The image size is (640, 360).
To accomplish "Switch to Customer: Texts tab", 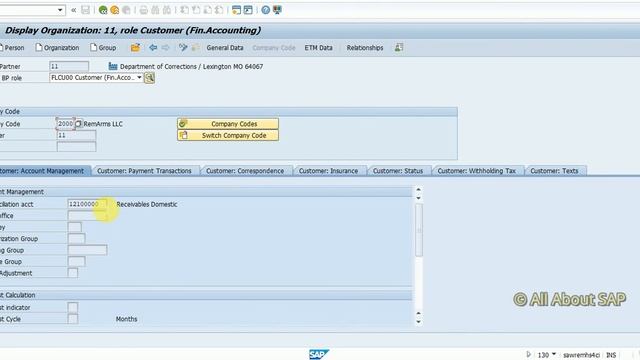I will (x=554, y=171).
